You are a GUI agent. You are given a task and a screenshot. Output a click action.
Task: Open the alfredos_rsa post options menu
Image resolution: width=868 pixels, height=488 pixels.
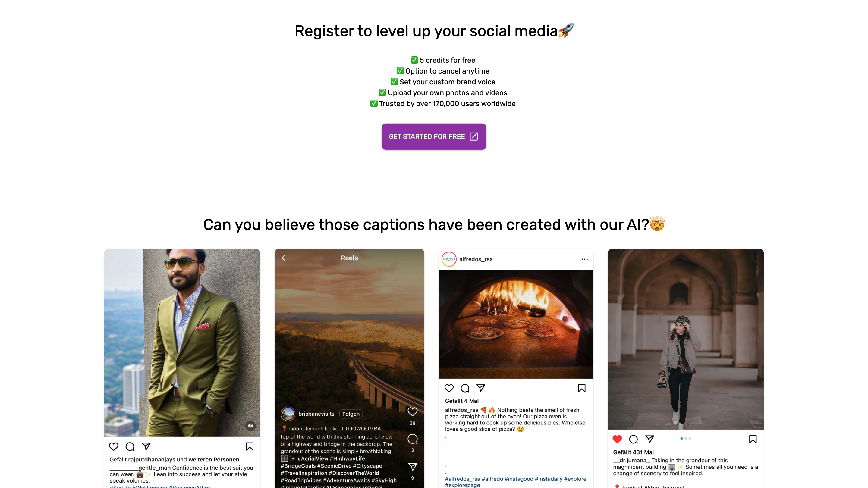[585, 259]
